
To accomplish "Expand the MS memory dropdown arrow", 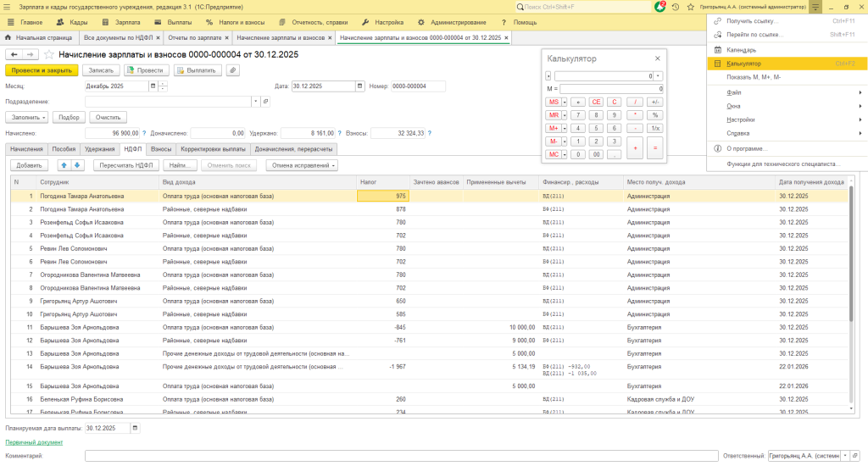I will pyautogui.click(x=565, y=102).
